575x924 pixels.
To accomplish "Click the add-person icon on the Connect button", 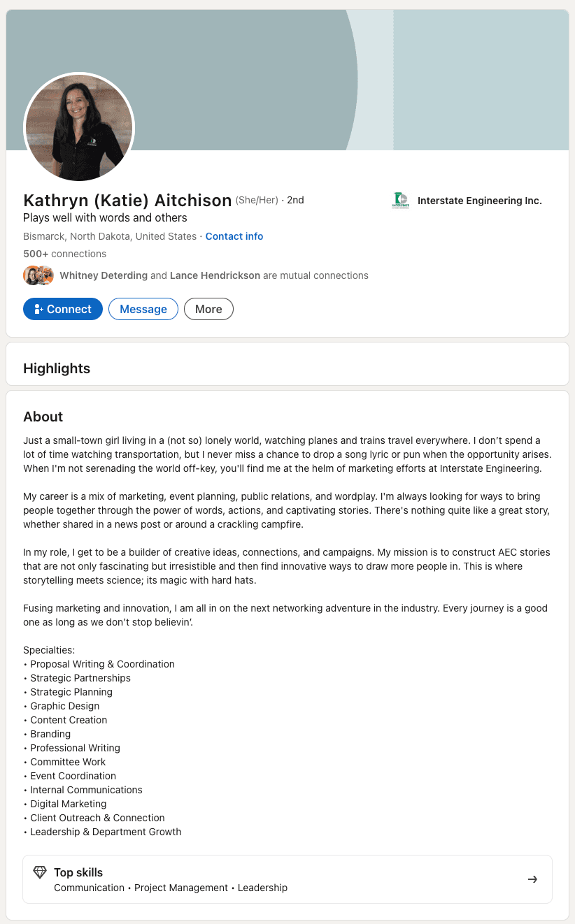I will click(x=38, y=309).
